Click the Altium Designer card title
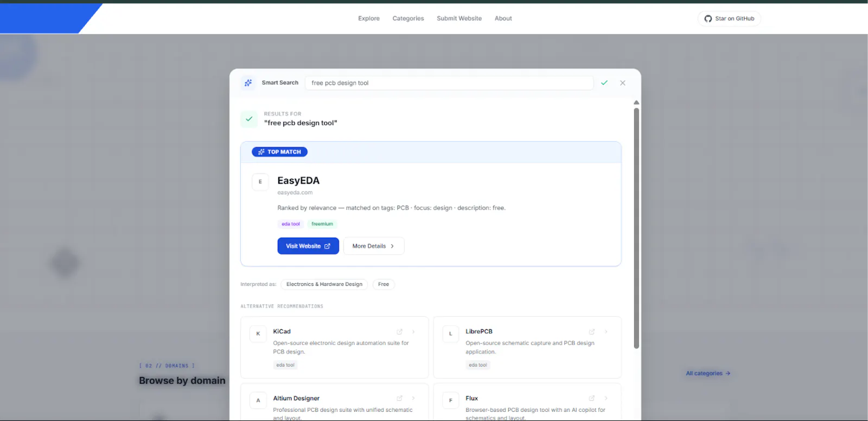The image size is (868, 421). click(x=296, y=398)
